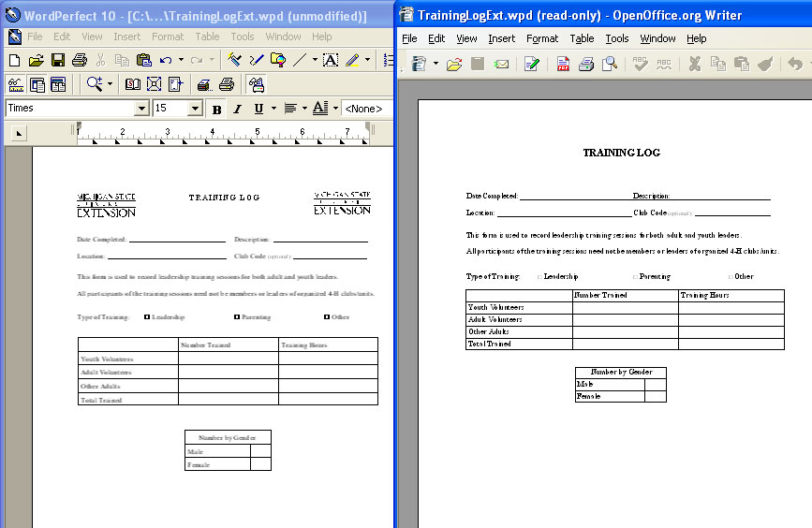Viewport: 812px width, 528px height.
Task: Click the Document as E-mail icon
Action: point(501,64)
